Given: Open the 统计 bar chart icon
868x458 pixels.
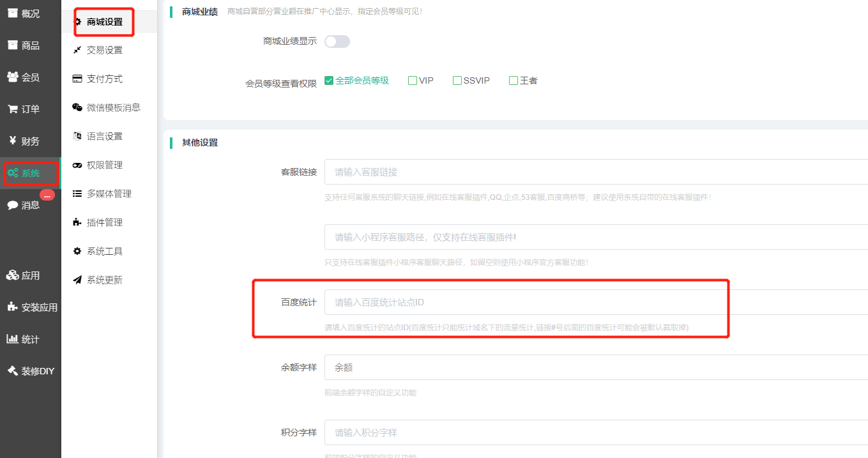Looking at the screenshot, I should tap(12, 339).
